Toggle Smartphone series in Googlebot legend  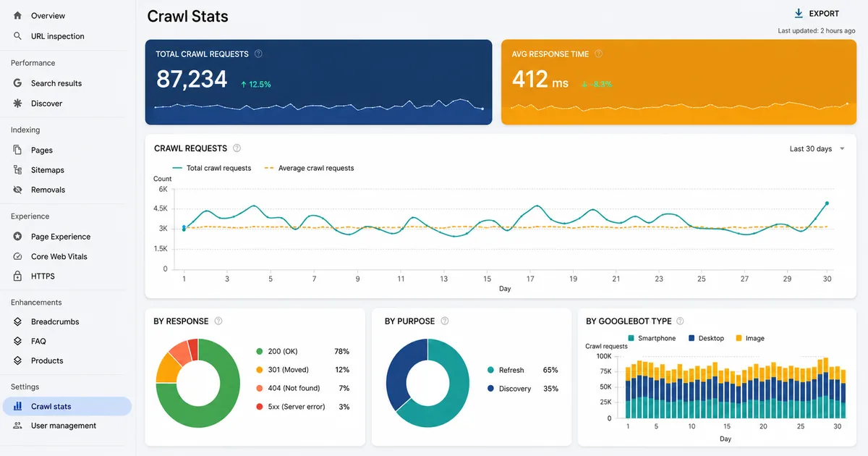pyautogui.click(x=652, y=338)
